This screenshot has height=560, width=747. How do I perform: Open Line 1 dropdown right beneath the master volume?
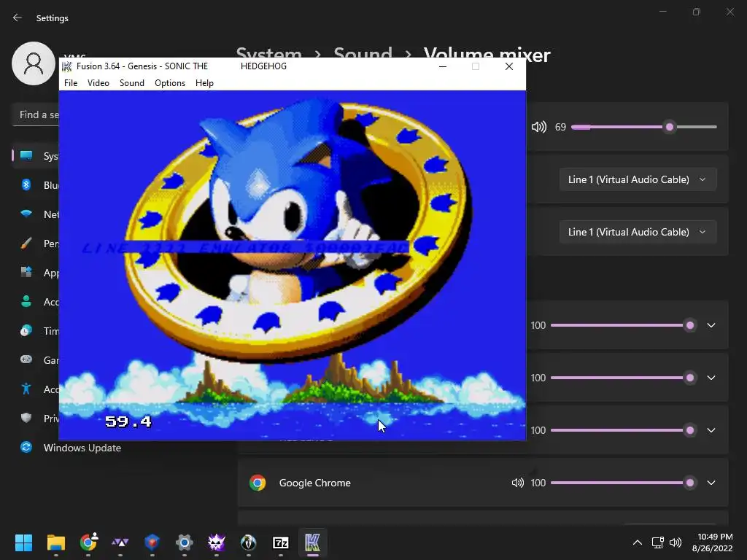click(638, 179)
